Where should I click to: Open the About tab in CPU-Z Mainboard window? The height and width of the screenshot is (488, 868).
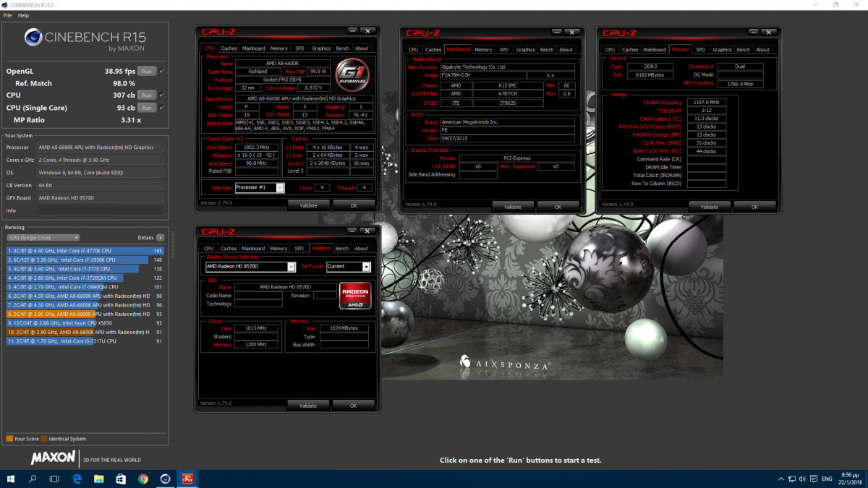pos(566,50)
